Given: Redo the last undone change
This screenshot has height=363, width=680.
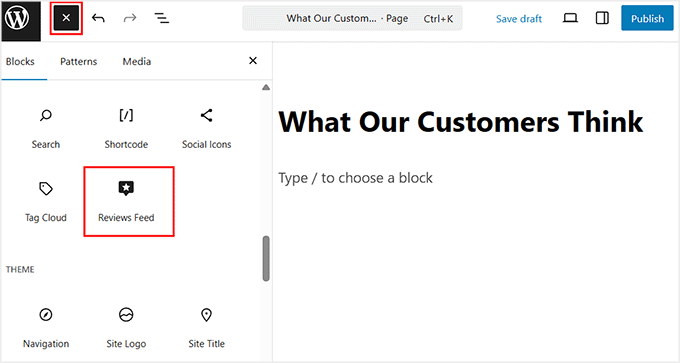Looking at the screenshot, I should (130, 18).
